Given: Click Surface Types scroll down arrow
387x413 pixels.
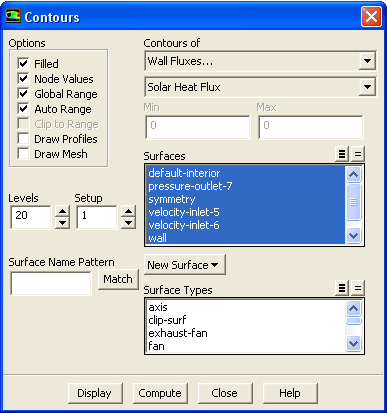Looking at the screenshot, I should [353, 343].
